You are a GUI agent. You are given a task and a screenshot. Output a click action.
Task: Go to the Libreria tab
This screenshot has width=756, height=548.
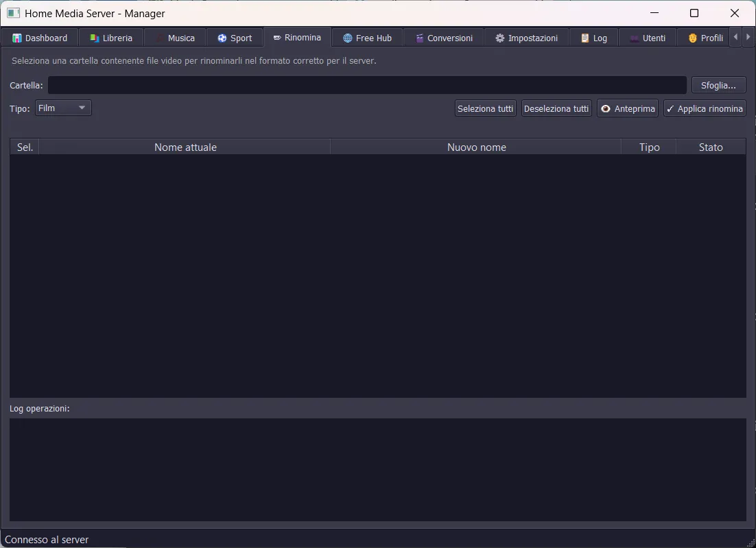pyautogui.click(x=111, y=38)
